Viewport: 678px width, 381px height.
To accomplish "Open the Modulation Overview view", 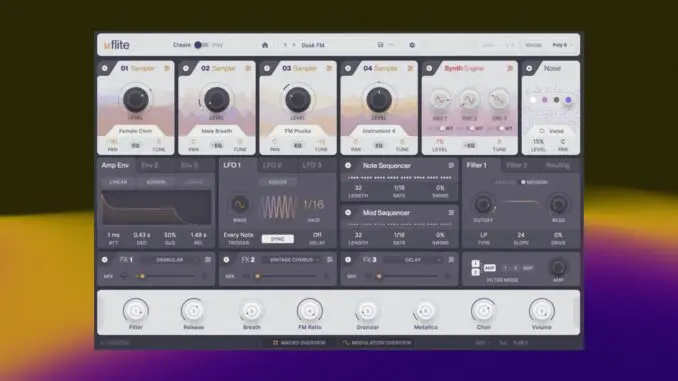I will point(377,343).
